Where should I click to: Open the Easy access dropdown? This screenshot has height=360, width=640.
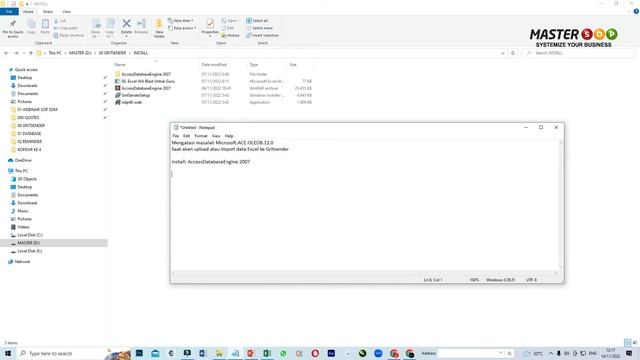tap(182, 28)
